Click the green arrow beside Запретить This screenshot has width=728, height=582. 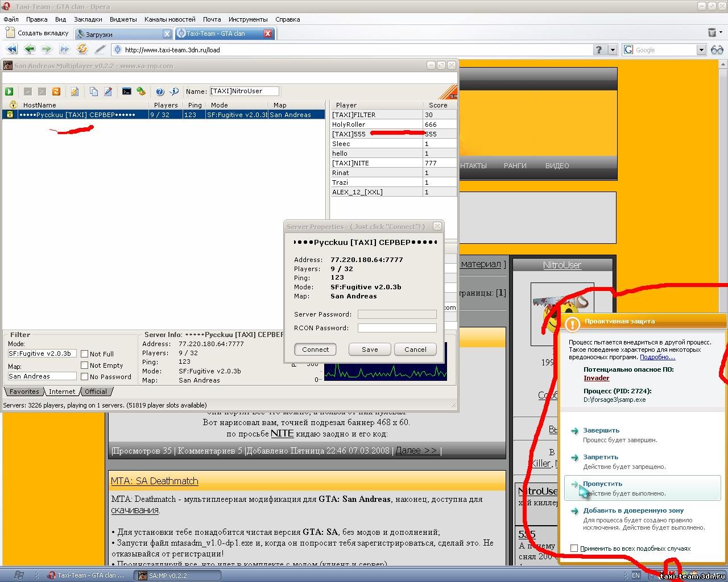point(576,458)
